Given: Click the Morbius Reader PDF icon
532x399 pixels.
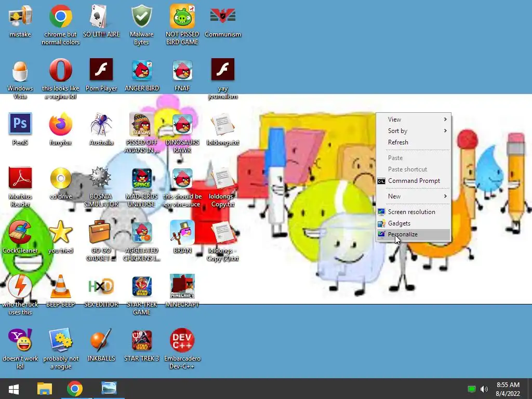Looking at the screenshot, I should click(x=20, y=178).
